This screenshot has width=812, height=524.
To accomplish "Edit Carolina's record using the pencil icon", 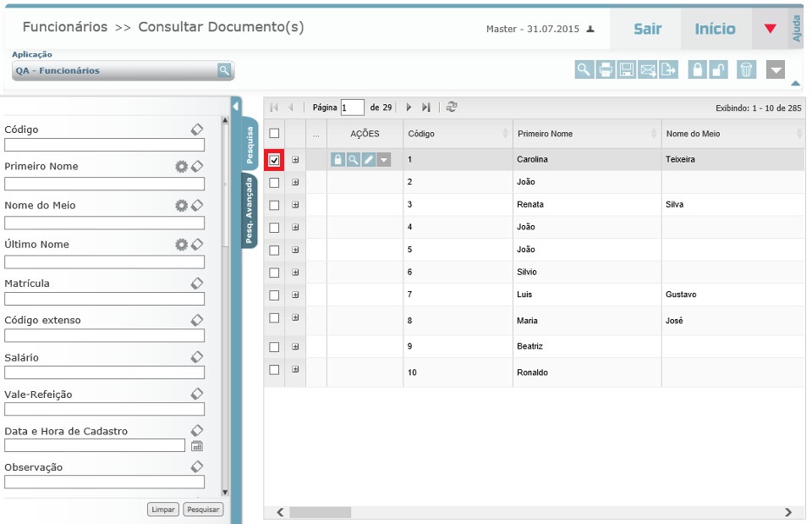I will [x=367, y=158].
